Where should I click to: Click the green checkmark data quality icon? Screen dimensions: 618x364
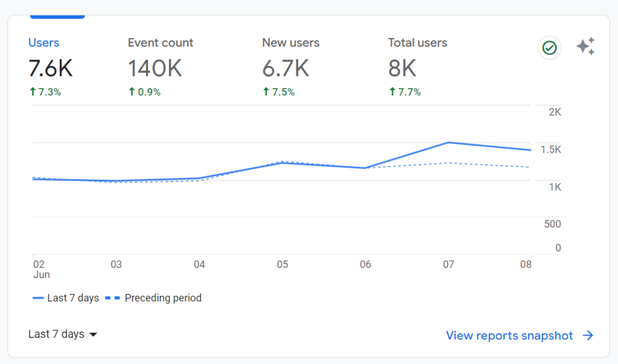(549, 48)
